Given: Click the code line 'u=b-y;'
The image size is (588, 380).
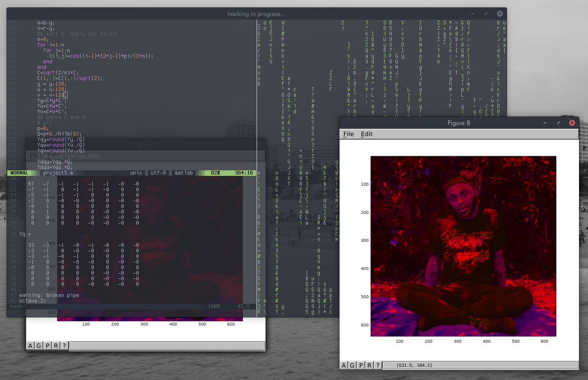Looking at the screenshot, I should pos(46,23).
